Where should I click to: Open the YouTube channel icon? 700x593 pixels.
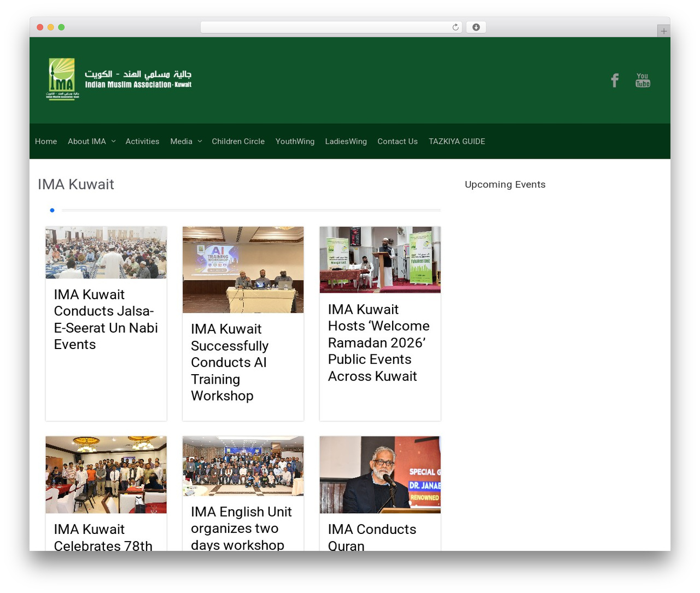[643, 80]
